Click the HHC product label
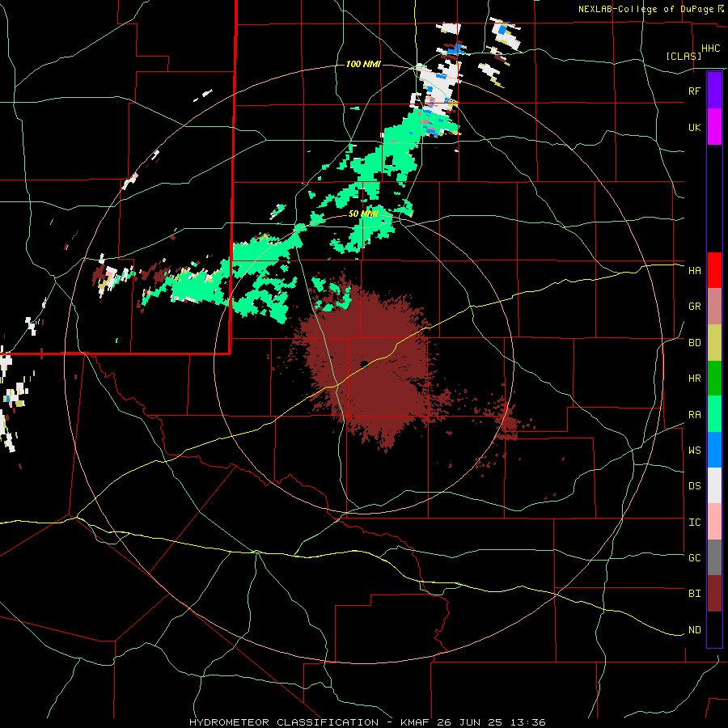728x728 pixels. (x=710, y=49)
